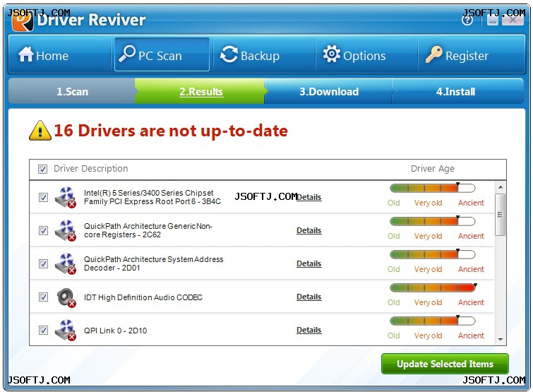Click 'QuickPath Architecture Generic Non-core Registers - 2C62' text
Image resolution: width=533 pixels, height=392 pixels.
pos(148,230)
